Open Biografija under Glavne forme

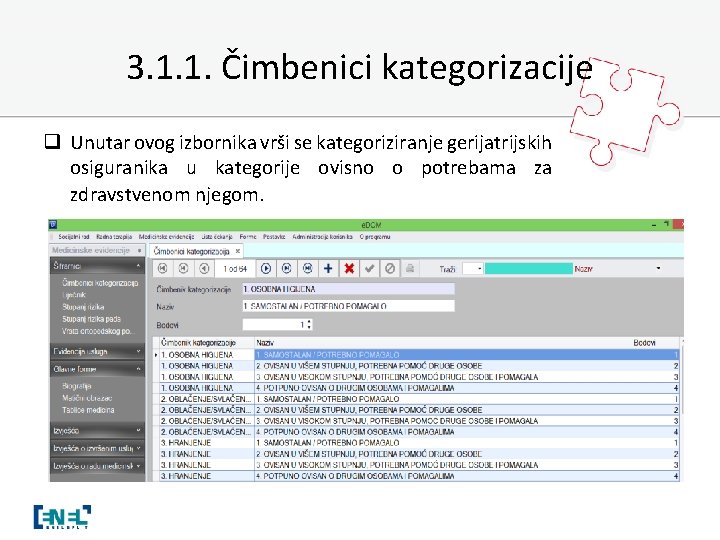[x=77, y=386]
